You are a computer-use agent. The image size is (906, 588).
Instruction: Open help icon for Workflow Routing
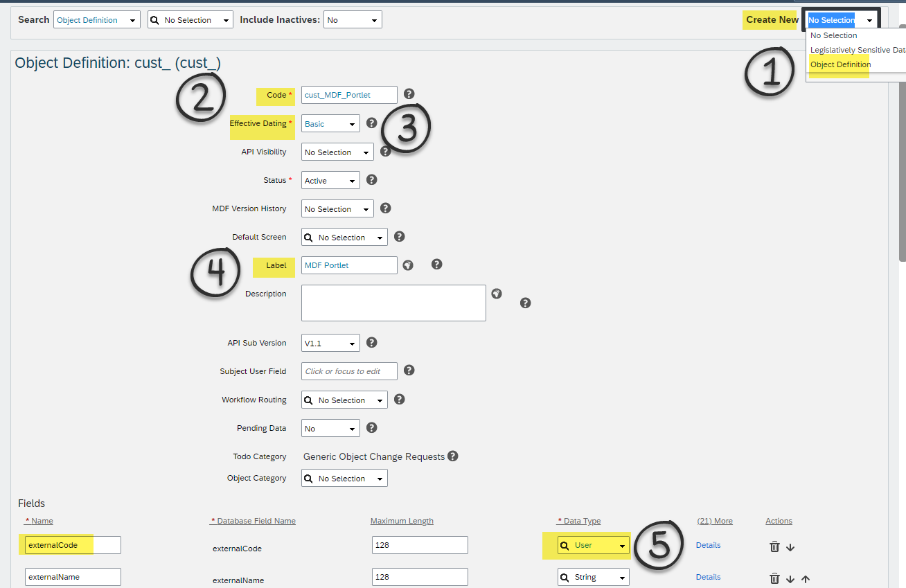coord(400,399)
